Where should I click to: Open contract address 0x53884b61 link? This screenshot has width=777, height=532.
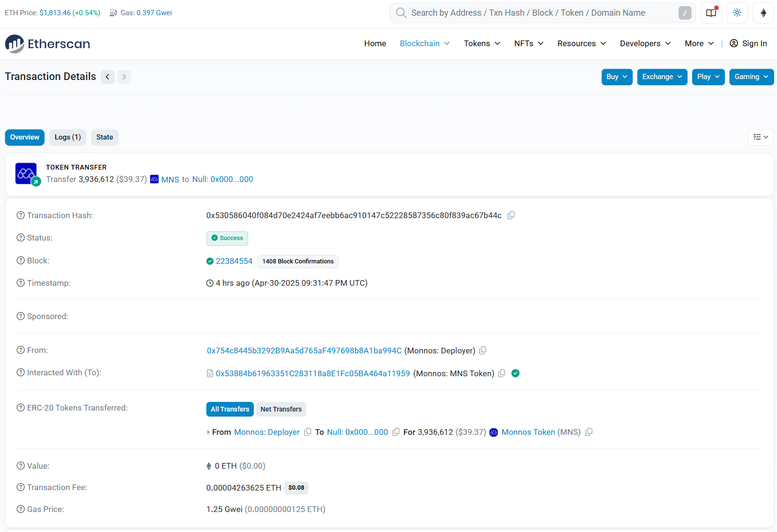coord(313,373)
